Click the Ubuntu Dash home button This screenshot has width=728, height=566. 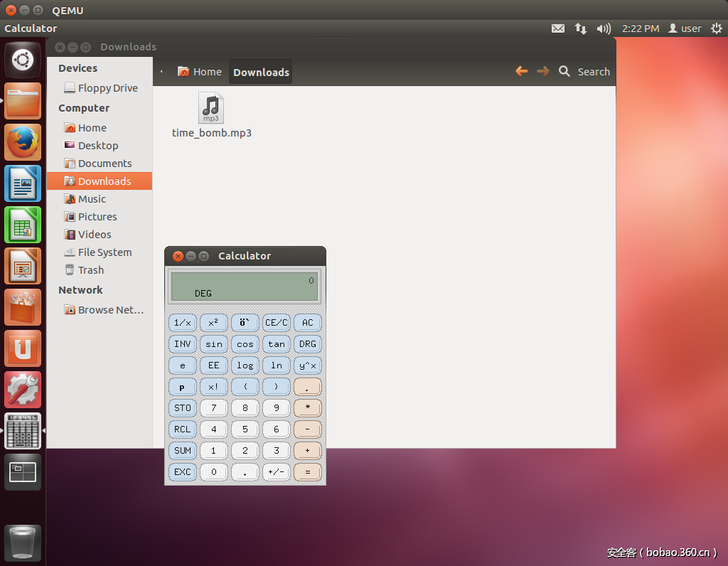[23, 60]
